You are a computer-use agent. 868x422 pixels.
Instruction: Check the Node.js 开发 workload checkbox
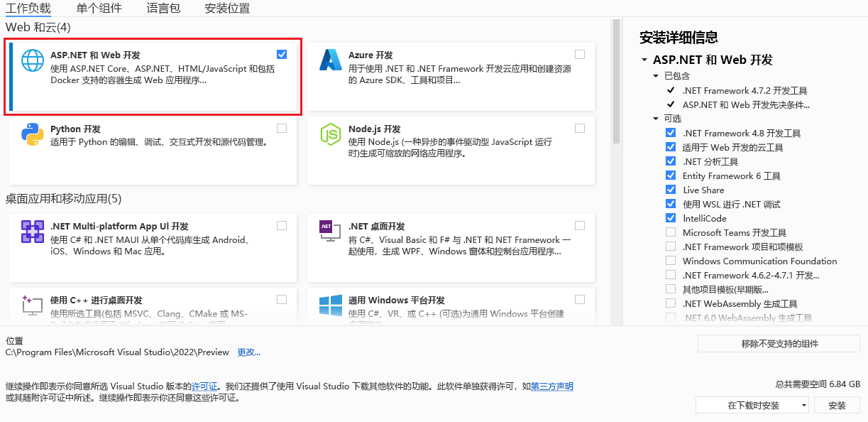[x=580, y=129]
